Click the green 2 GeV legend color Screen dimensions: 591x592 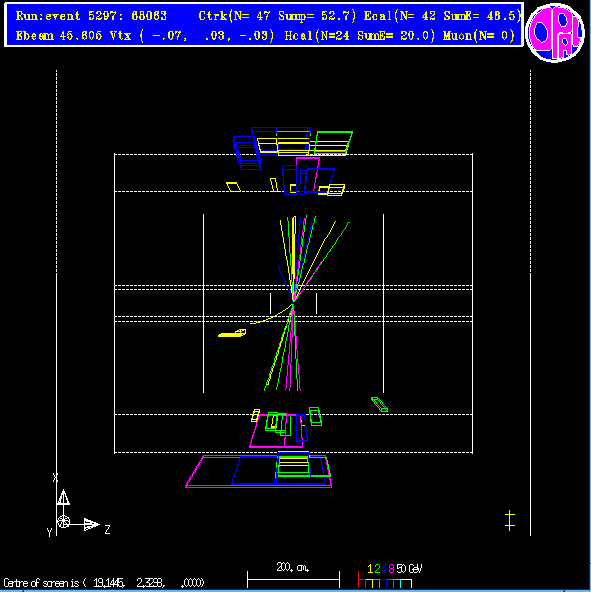377,569
